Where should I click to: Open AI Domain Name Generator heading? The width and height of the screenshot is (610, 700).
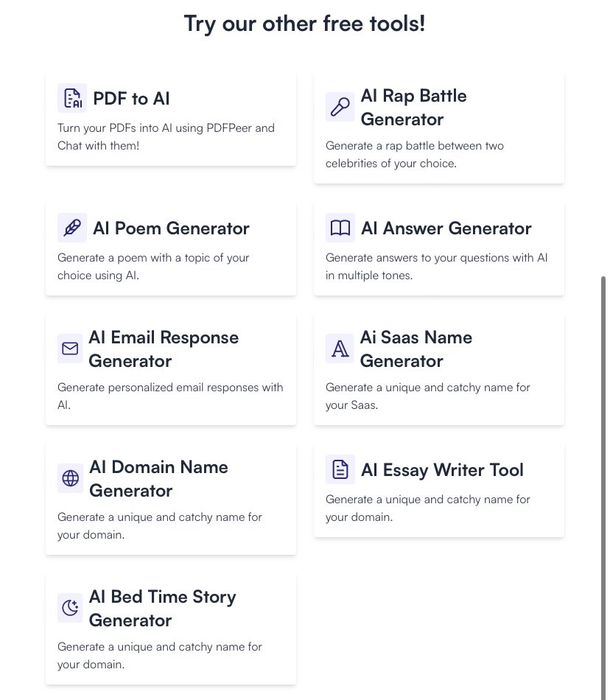[158, 479]
